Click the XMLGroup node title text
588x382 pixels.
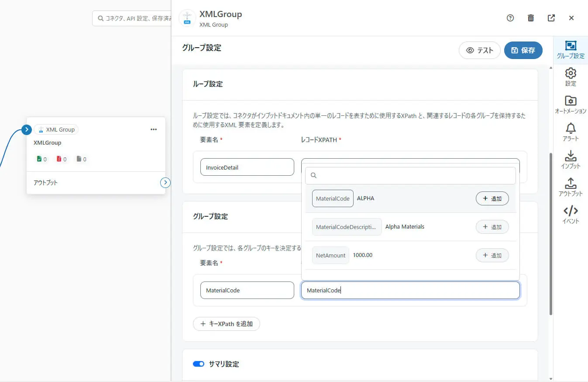[48, 142]
